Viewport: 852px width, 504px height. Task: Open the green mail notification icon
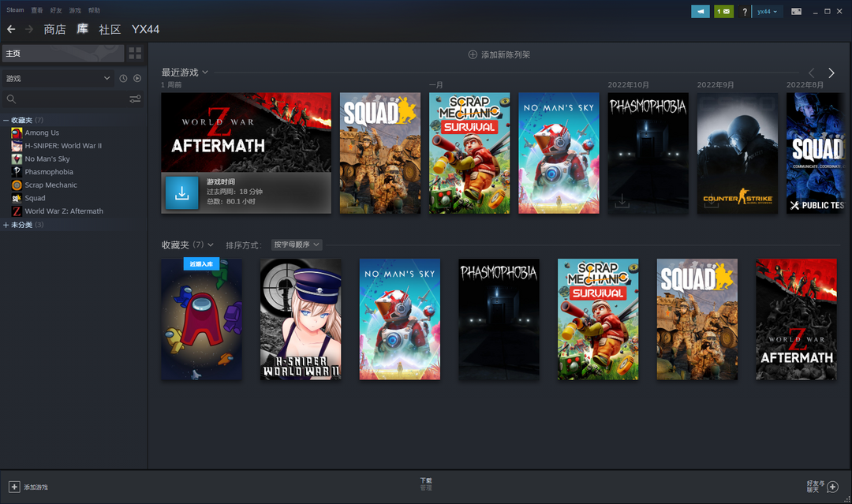(723, 11)
